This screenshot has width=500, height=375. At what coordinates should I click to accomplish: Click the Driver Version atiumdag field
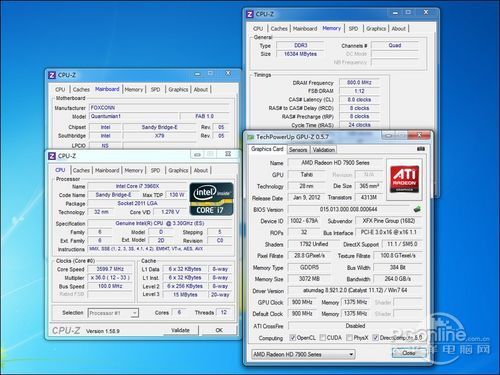tap(355, 290)
